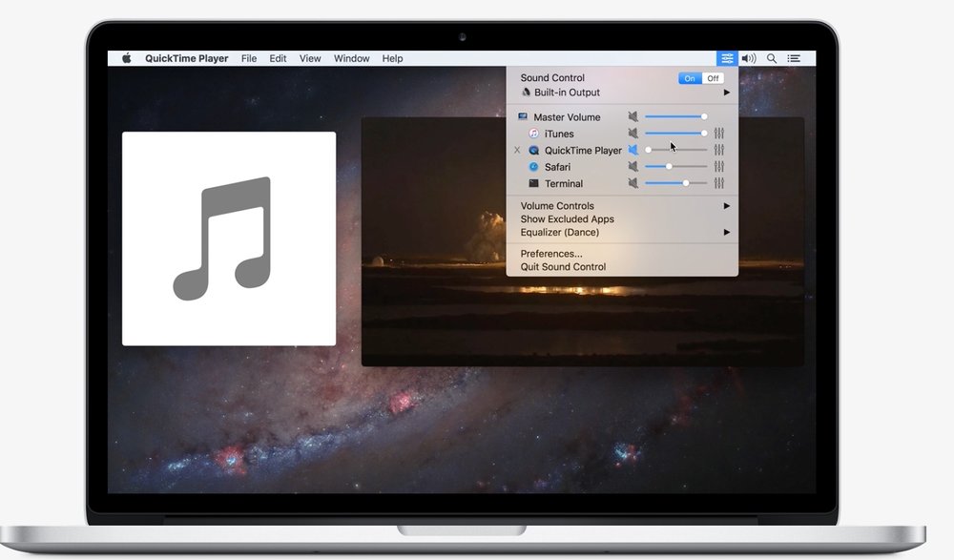Choose Quit Sound Control
The image size is (954, 560).
pos(622,266)
